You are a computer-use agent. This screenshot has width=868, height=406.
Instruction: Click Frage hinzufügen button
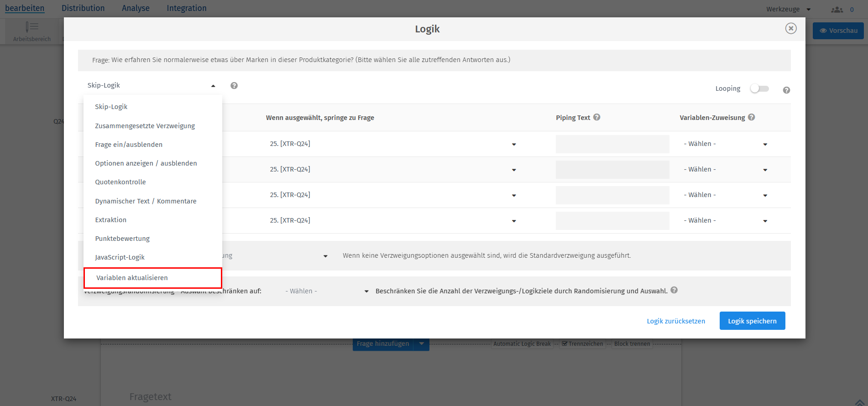[x=383, y=344]
